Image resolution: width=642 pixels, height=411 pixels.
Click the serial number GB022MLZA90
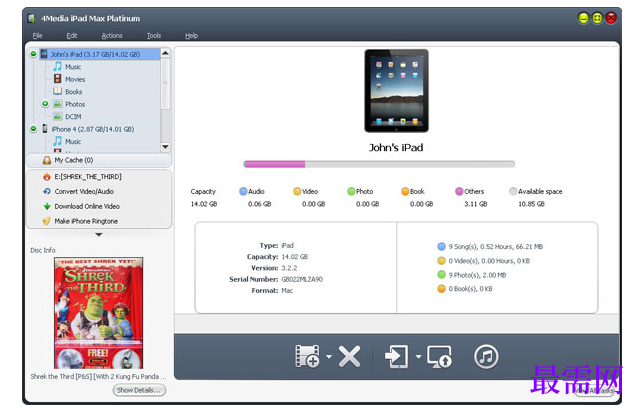tap(302, 279)
